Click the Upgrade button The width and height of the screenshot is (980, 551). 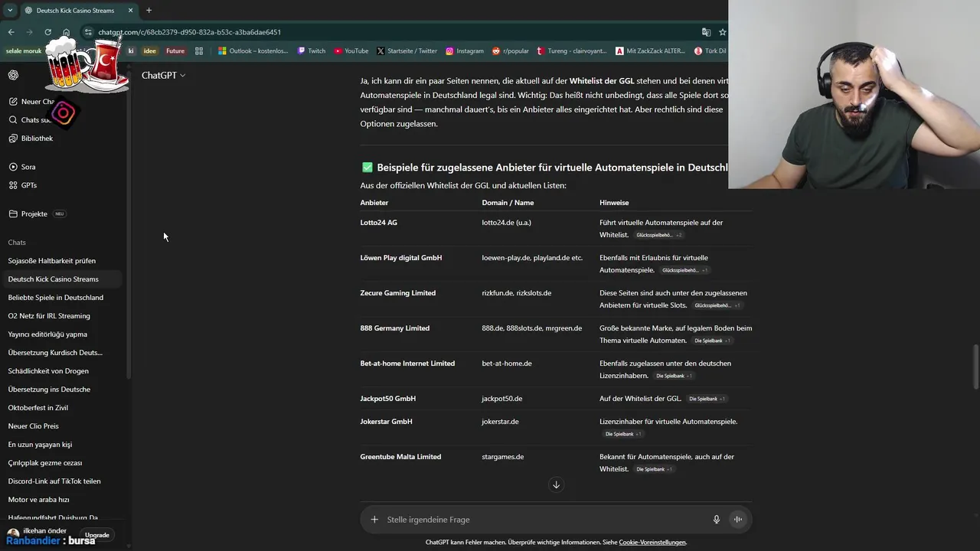[x=97, y=535]
